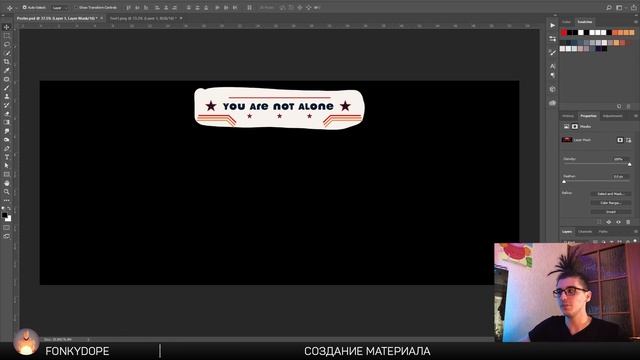
Task: Select the vector mask button in Properties
Action: point(628,140)
